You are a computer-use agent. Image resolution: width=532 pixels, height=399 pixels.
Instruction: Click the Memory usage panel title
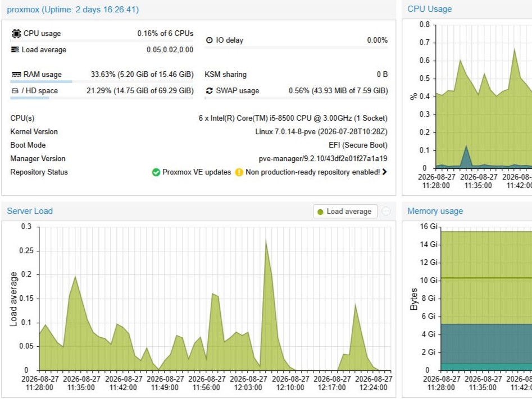[435, 211]
